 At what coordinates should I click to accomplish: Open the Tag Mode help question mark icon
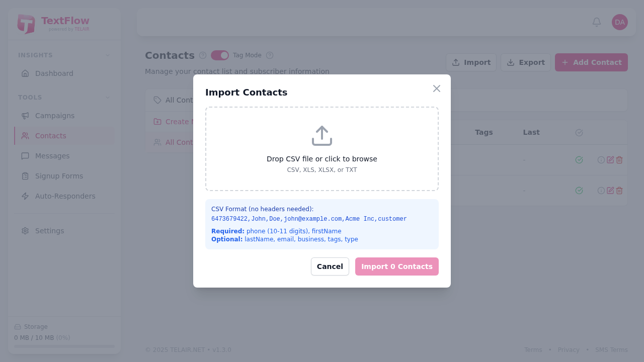[270, 55]
